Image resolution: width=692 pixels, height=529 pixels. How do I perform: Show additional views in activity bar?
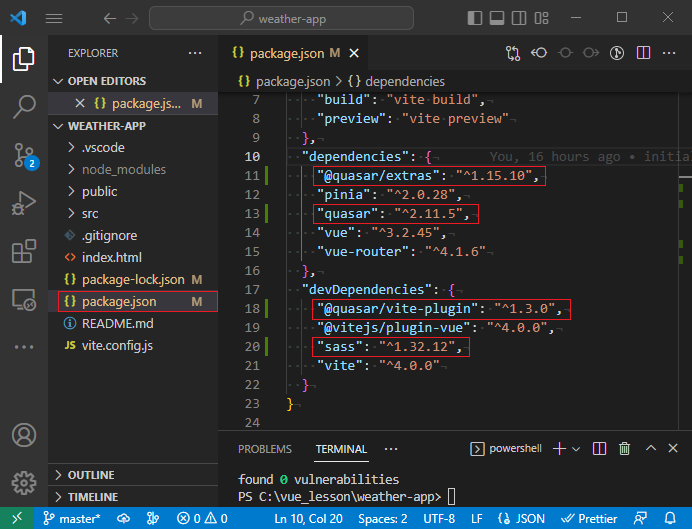(x=23, y=347)
